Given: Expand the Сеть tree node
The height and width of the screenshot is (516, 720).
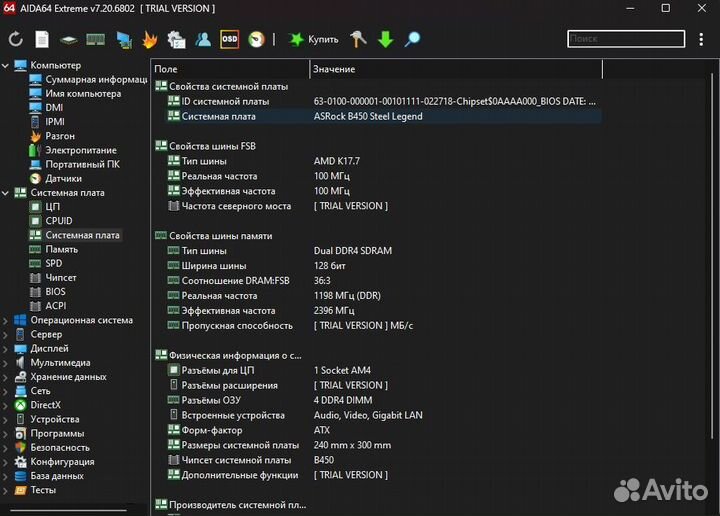Looking at the screenshot, I should tap(6, 392).
